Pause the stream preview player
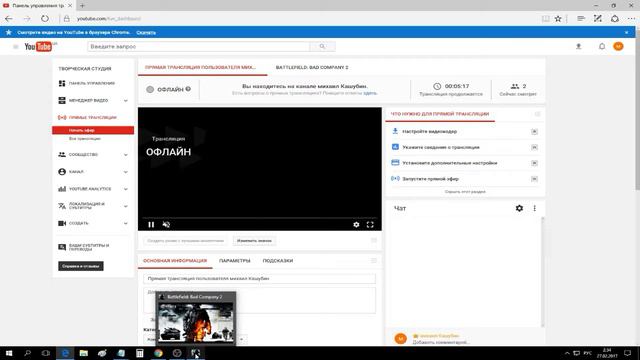640x360 pixels. pyautogui.click(x=151, y=224)
